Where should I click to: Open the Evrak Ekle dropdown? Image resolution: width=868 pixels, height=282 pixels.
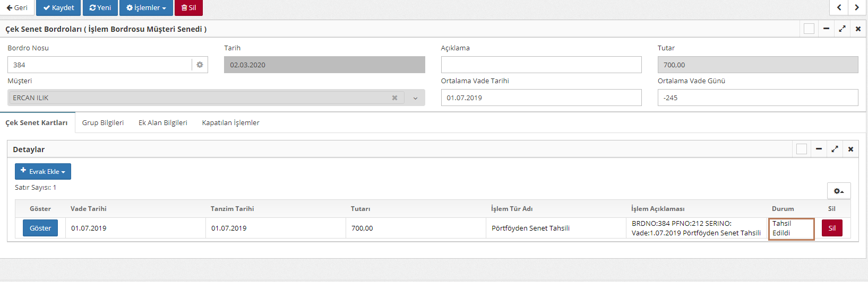tap(43, 171)
